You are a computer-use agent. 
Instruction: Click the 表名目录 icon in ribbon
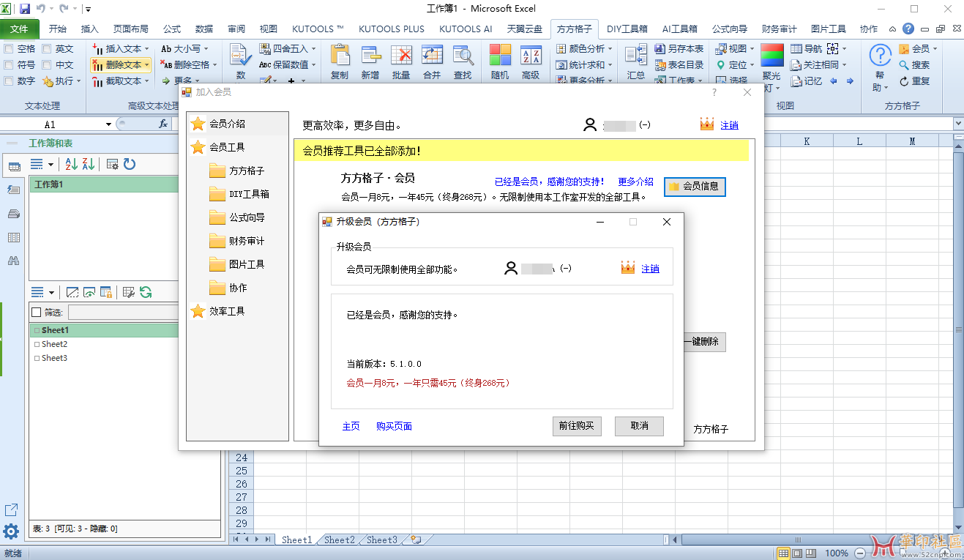(x=660, y=64)
